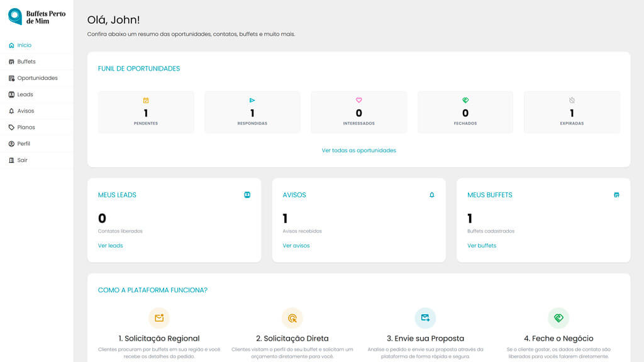Click the tag icon beside Planos
Image resolution: width=644 pixels, height=362 pixels.
(x=11, y=127)
